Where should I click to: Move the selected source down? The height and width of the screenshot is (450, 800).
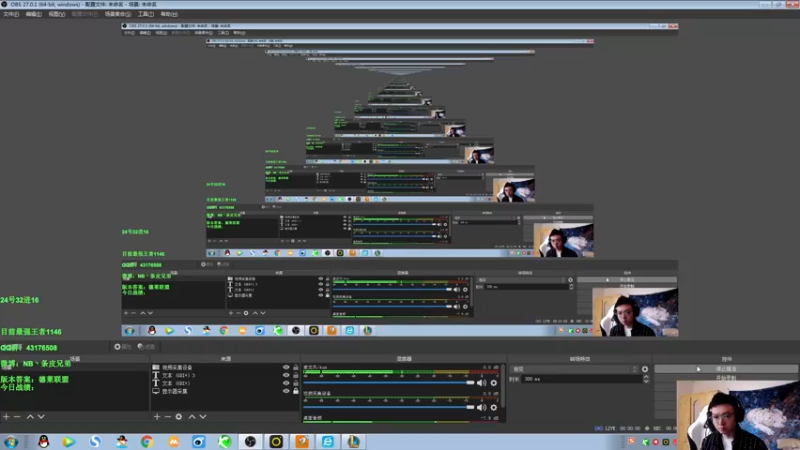(203, 417)
